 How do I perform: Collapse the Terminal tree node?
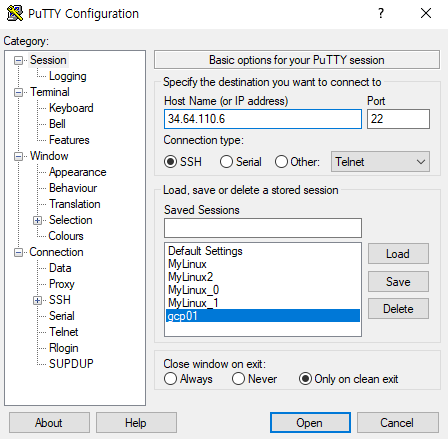18,92
